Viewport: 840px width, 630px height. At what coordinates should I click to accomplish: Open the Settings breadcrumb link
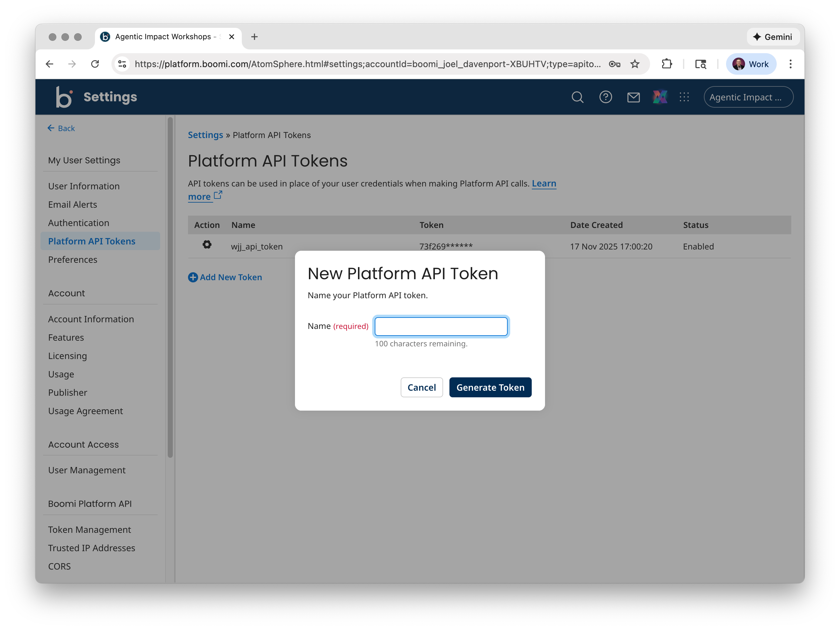coord(205,135)
